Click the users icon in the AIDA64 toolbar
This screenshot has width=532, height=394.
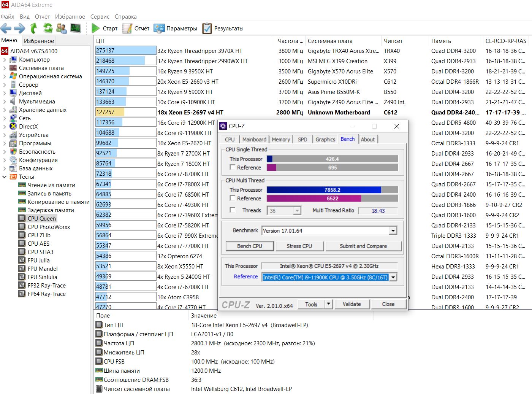62,28
